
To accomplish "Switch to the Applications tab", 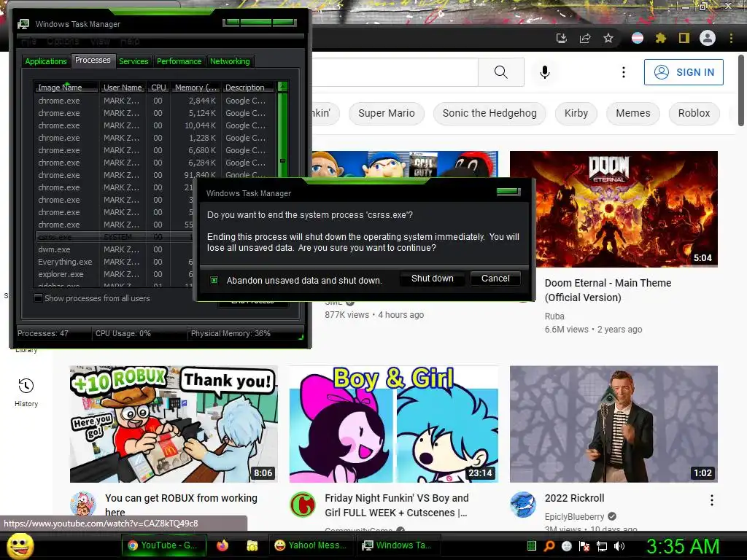I will 46,61.
